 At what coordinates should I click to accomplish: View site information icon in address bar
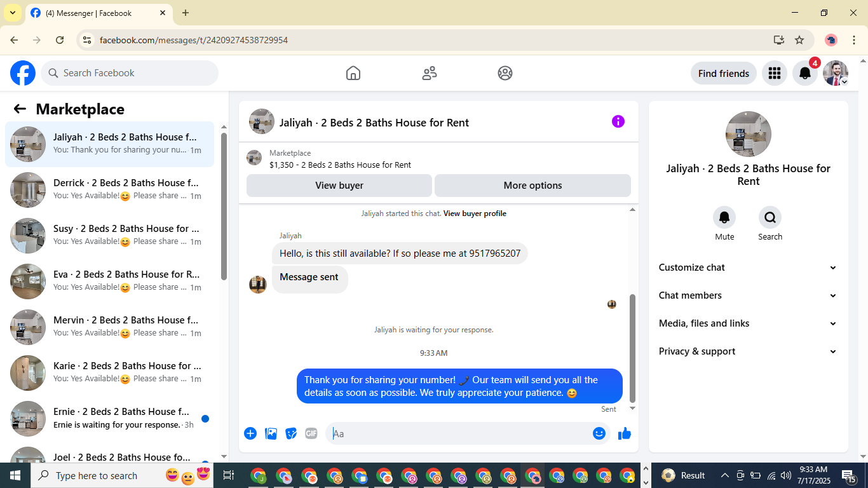pos(88,40)
